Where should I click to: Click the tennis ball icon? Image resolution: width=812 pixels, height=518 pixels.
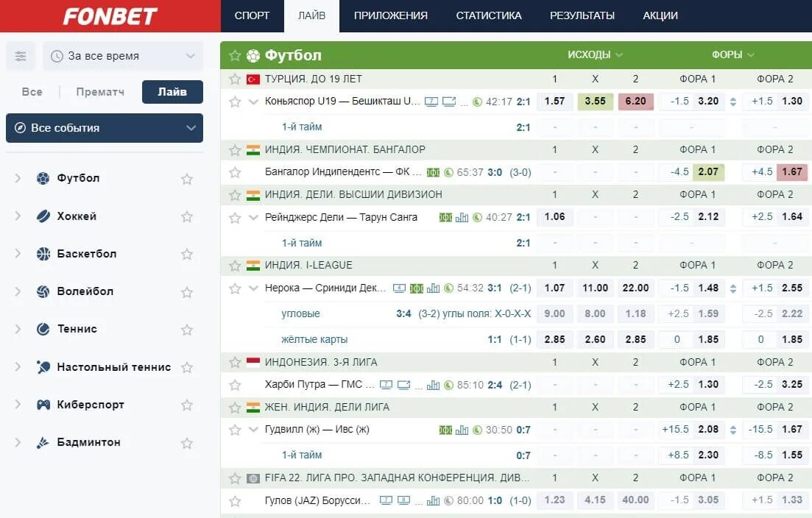pos(43,329)
